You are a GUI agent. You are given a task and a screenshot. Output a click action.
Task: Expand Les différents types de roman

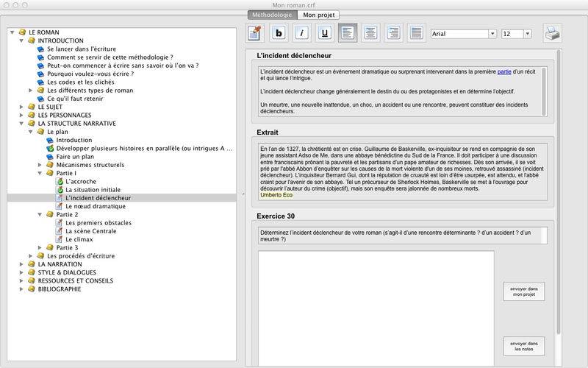pyautogui.click(x=31, y=90)
